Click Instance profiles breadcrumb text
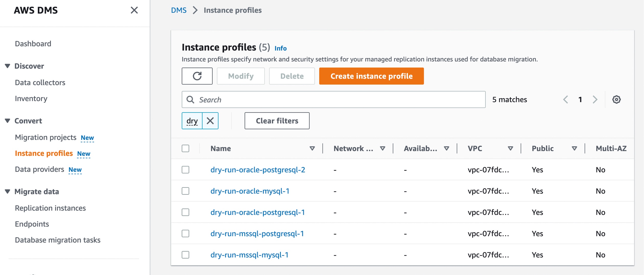 pyautogui.click(x=232, y=10)
